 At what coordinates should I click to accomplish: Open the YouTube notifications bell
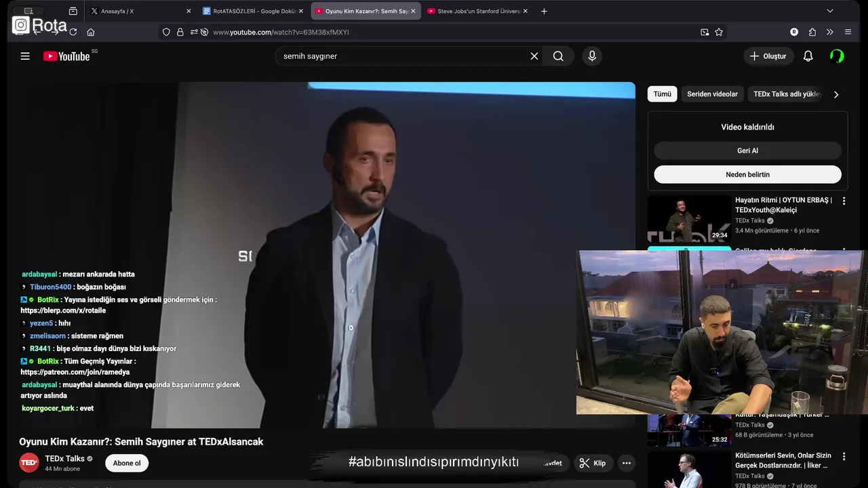click(808, 56)
